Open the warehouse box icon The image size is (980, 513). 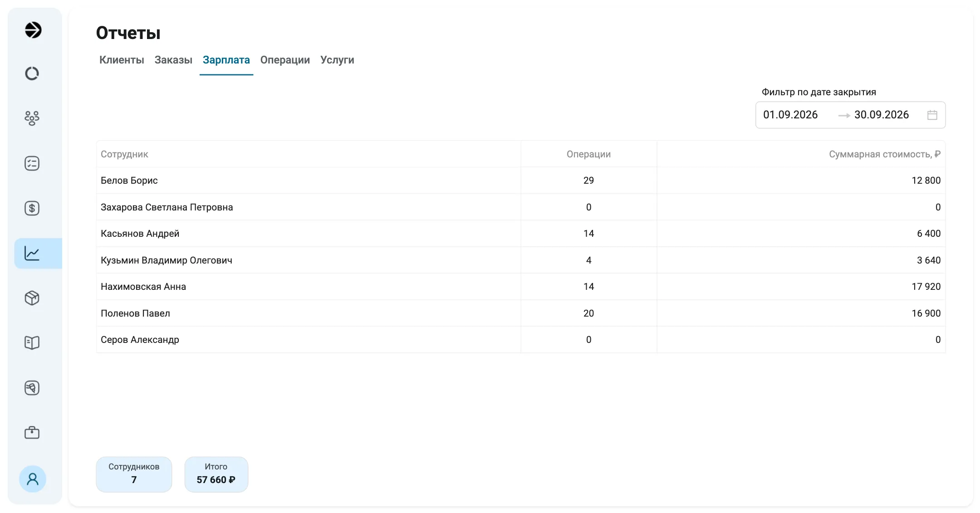tap(32, 298)
